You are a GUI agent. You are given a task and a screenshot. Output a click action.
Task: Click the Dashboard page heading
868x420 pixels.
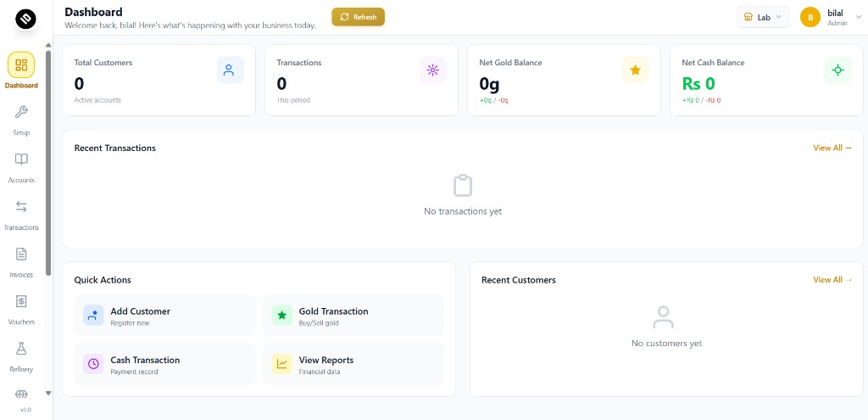tap(93, 12)
